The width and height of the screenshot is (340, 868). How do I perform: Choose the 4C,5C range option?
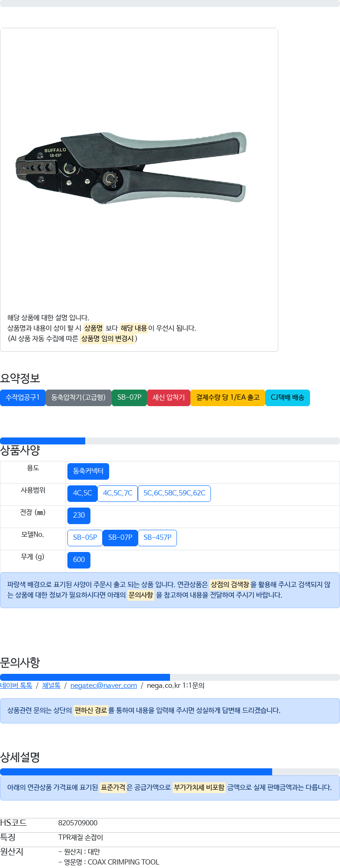tap(82, 494)
